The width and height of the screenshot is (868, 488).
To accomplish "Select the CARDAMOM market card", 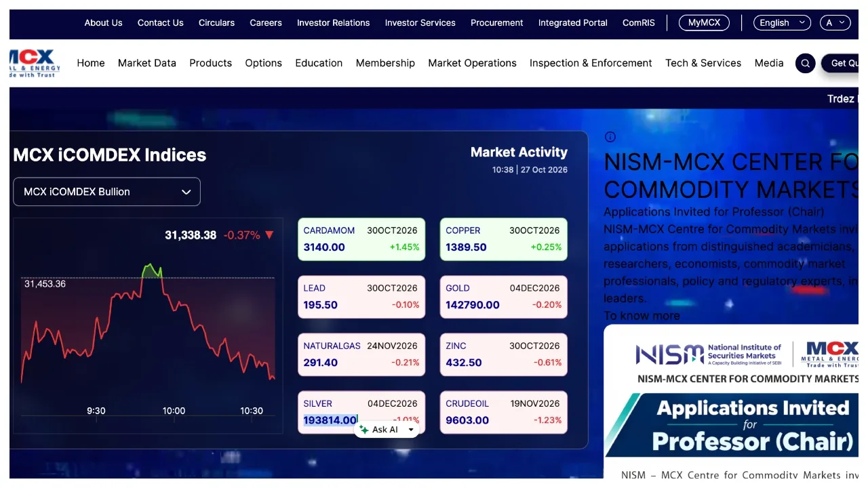I will [x=361, y=239].
